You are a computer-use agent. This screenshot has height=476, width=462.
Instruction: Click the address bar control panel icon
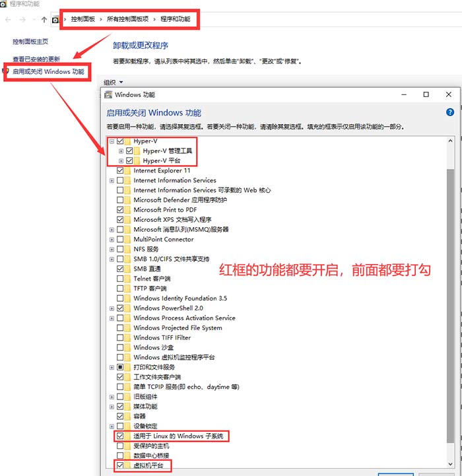pos(55,20)
